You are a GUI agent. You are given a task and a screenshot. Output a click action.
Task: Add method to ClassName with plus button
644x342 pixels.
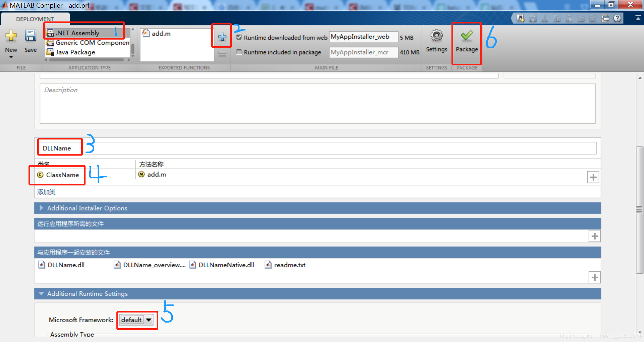coord(593,177)
